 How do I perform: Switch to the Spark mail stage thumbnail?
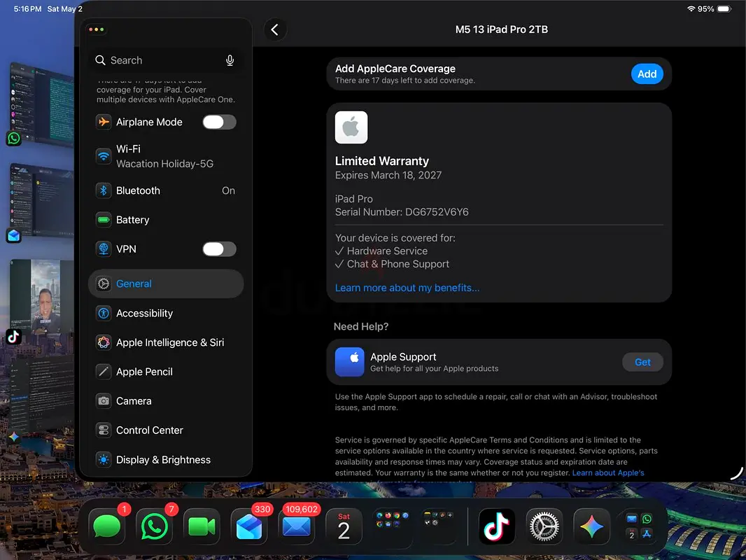coord(43,199)
